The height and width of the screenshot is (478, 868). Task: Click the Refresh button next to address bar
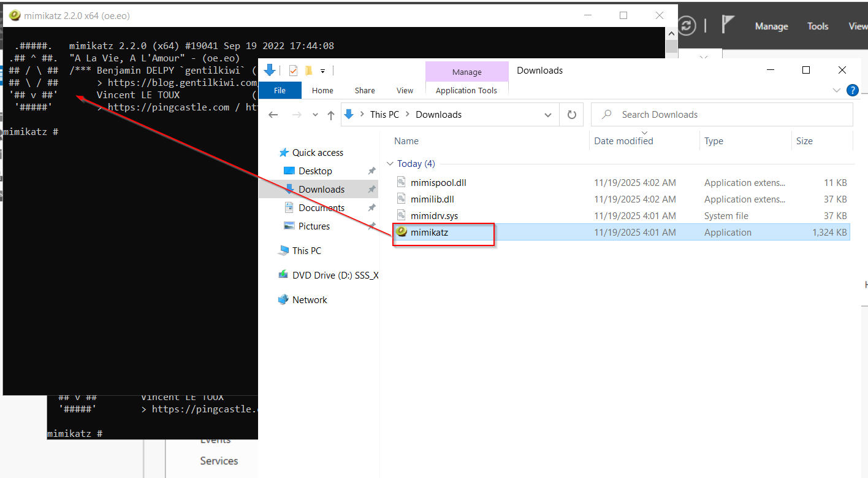click(x=572, y=115)
